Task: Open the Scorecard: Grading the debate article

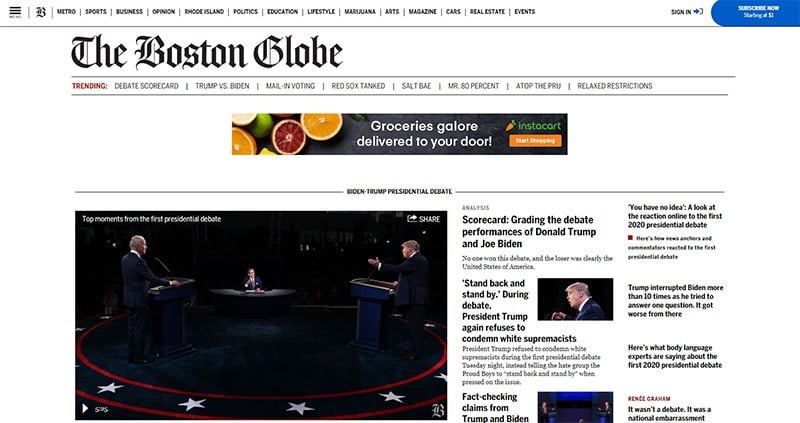Action: [529, 232]
